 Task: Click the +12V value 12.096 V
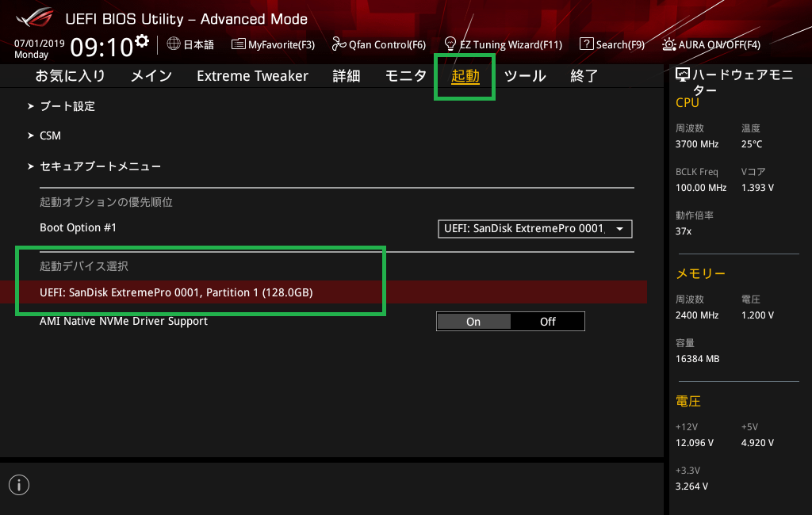pos(695,443)
